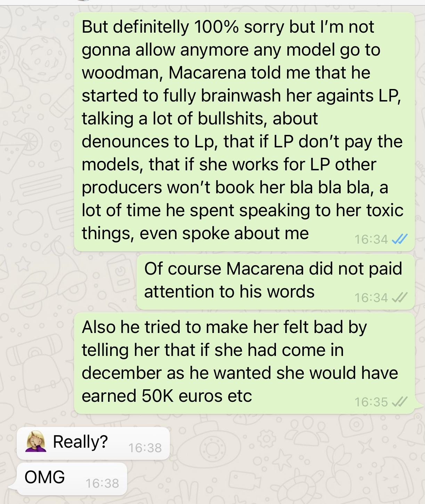Click the text 'things, even spoke about me'
This screenshot has width=425, height=504.
pyautogui.click(x=195, y=233)
